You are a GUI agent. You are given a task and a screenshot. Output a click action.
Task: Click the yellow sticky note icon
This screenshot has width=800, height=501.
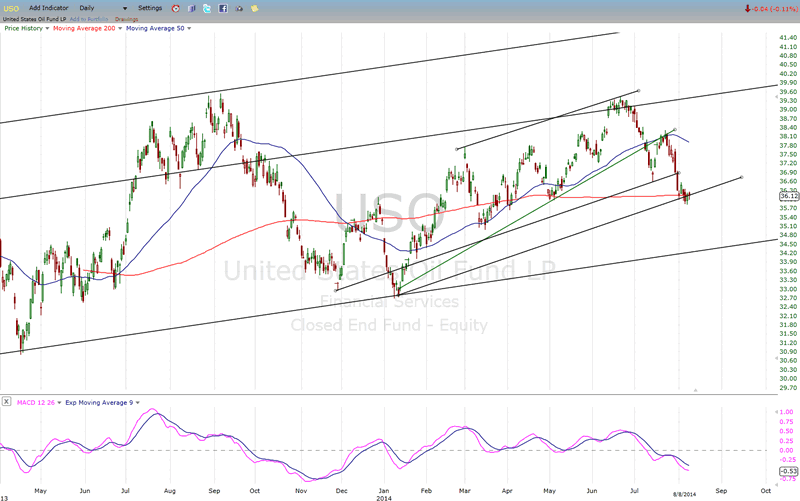(255, 8)
